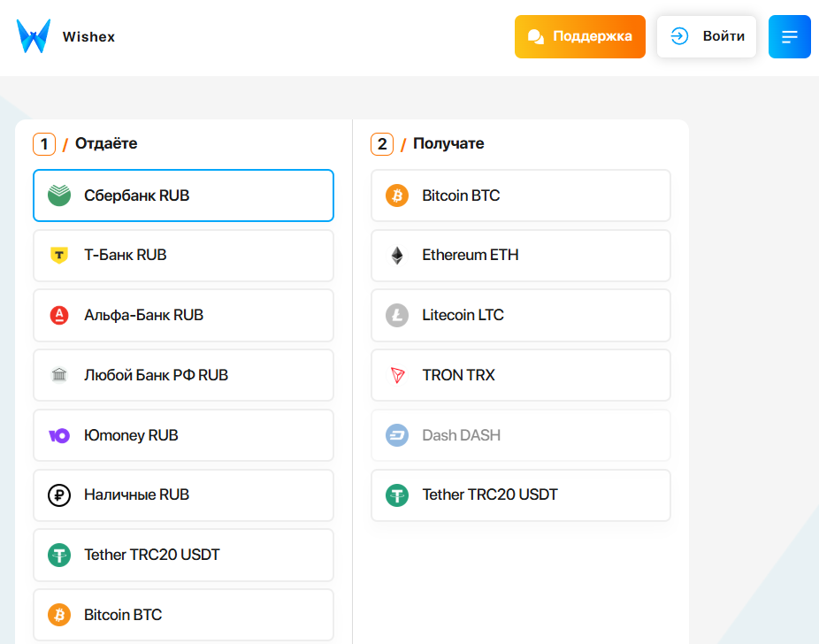Click the bank building icon for Любой Банк
819x644 pixels.
(59, 374)
